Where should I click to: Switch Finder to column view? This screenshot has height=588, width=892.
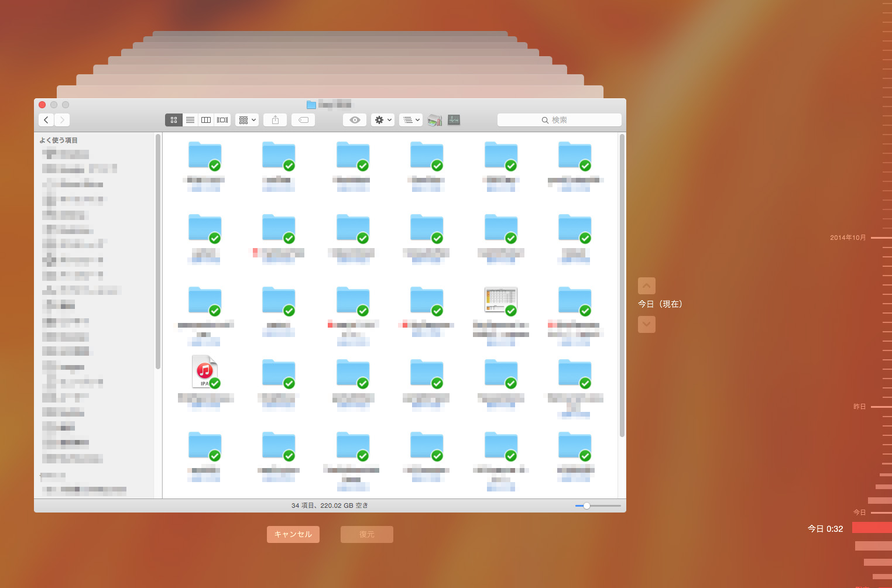(206, 120)
